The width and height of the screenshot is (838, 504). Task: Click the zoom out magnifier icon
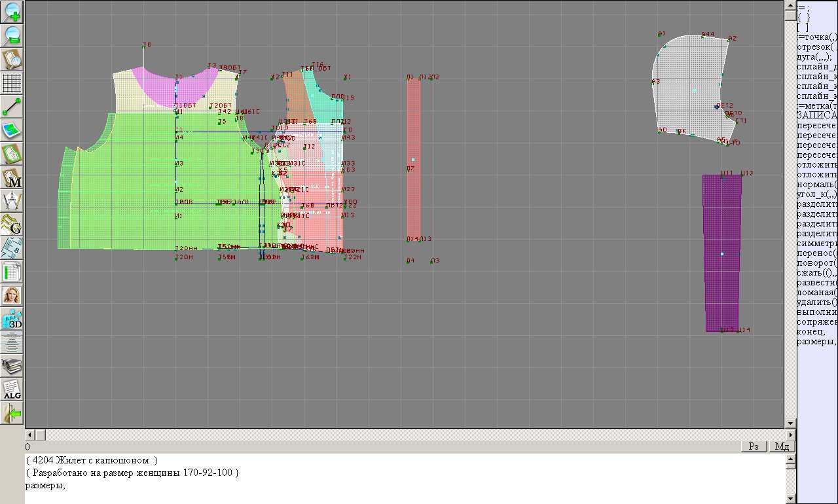tap(12, 35)
